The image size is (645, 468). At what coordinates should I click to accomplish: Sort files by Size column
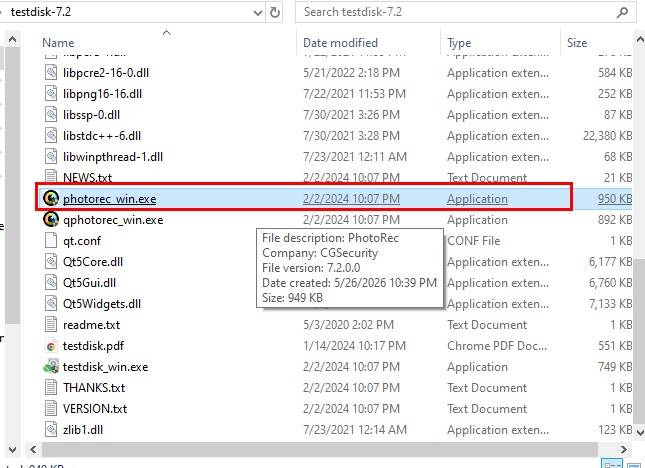tap(577, 43)
